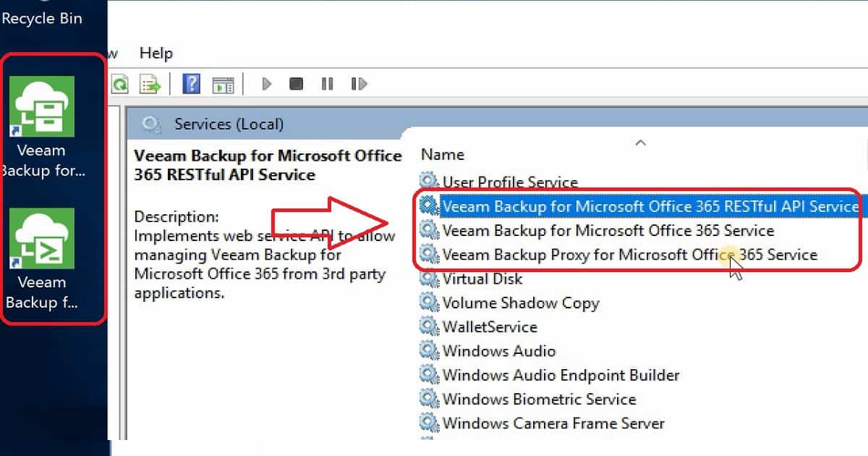Stop the selected service with Stop icon
The height and width of the screenshot is (456, 868).
pos(296,84)
